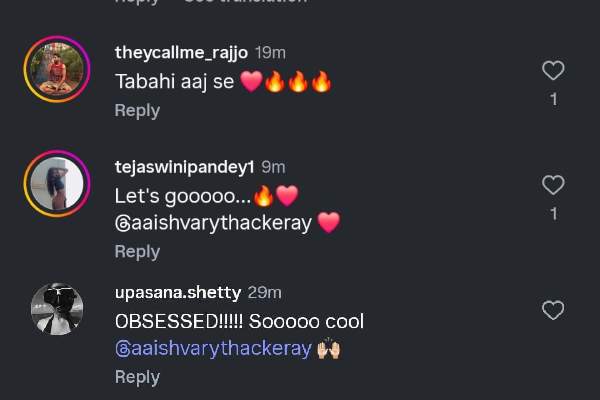Tap heart icon on upasana.shetty's comment
Screen dimensions: 600x400
(553, 310)
